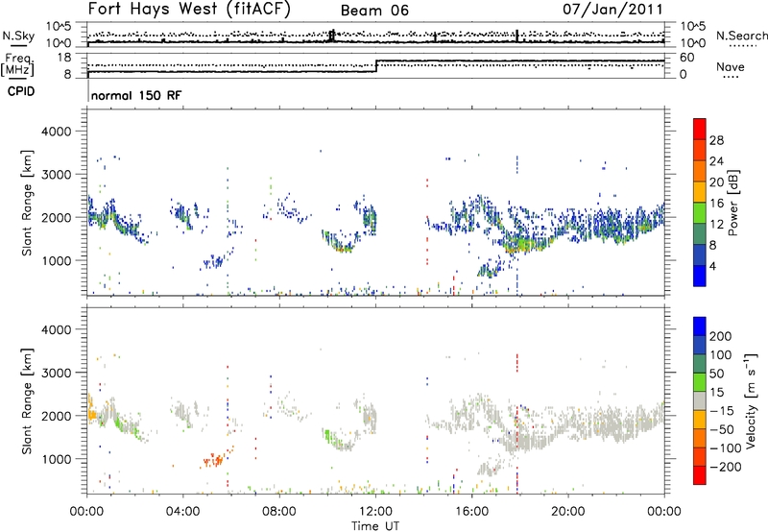The width and height of the screenshot is (768, 532).
Task: Click the "12" label on the Power colorbar
Action: [x=716, y=225]
